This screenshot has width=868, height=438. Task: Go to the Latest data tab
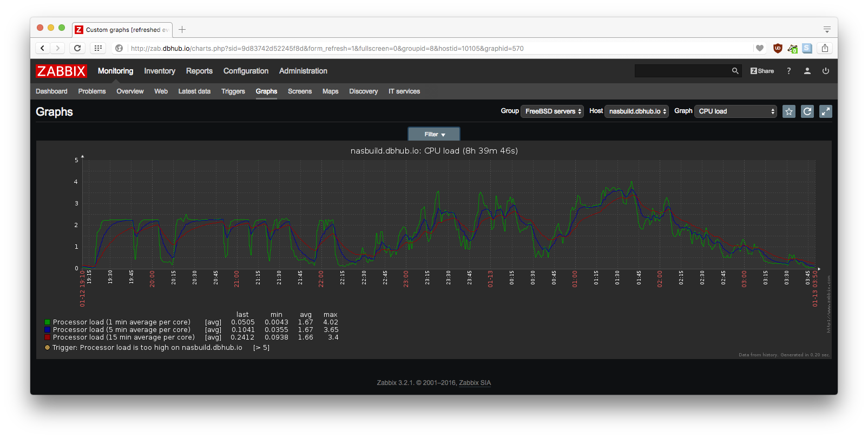coord(194,91)
